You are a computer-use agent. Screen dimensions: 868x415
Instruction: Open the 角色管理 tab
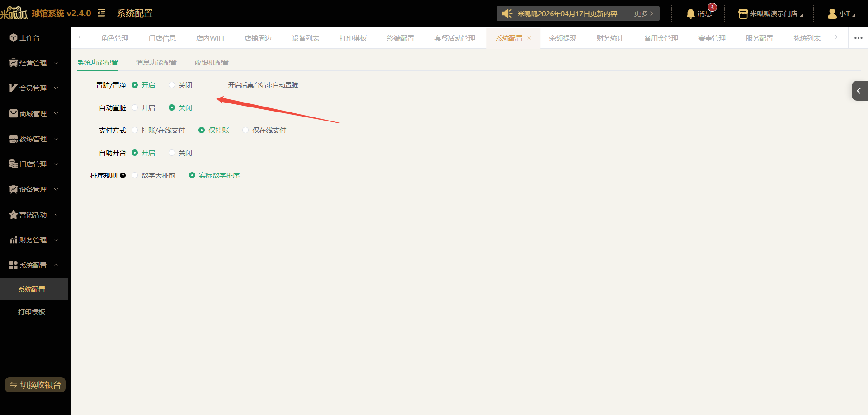115,38
